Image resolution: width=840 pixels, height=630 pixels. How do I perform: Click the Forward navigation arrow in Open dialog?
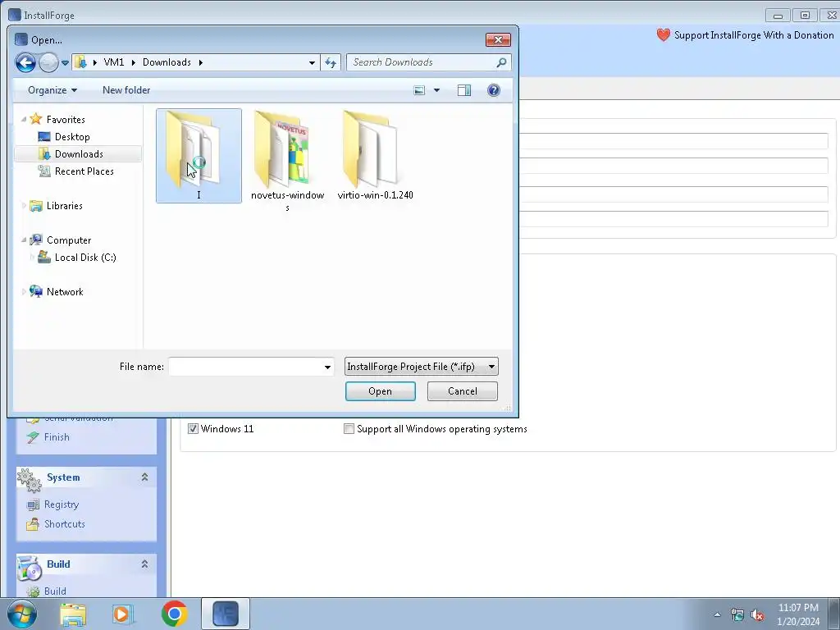(x=48, y=62)
